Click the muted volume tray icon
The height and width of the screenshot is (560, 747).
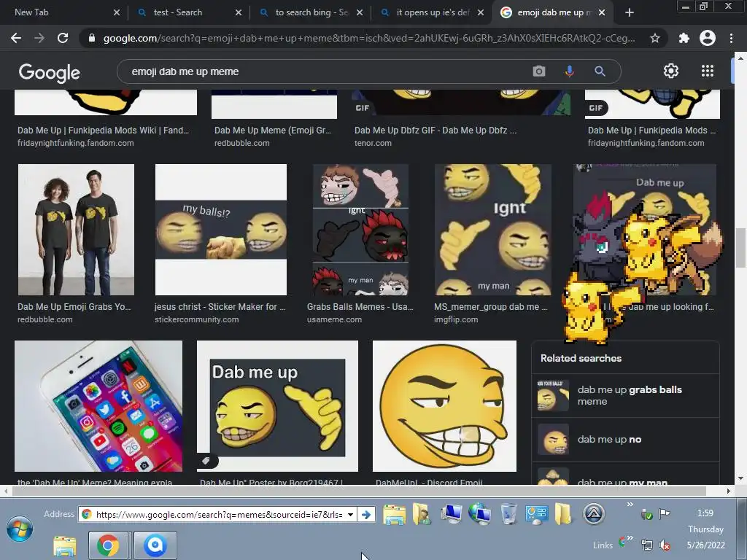[x=664, y=545]
